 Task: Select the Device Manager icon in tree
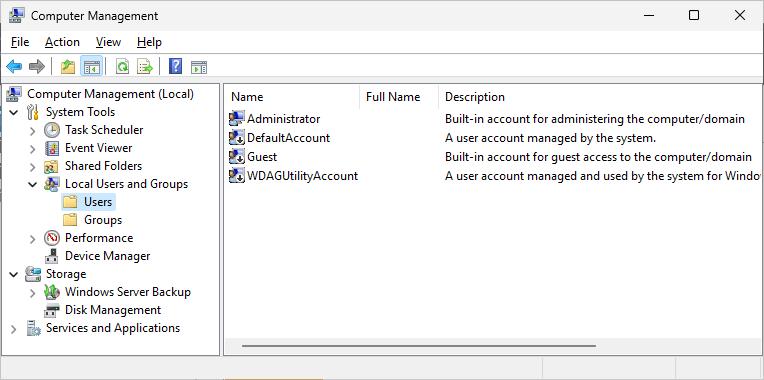(52, 256)
